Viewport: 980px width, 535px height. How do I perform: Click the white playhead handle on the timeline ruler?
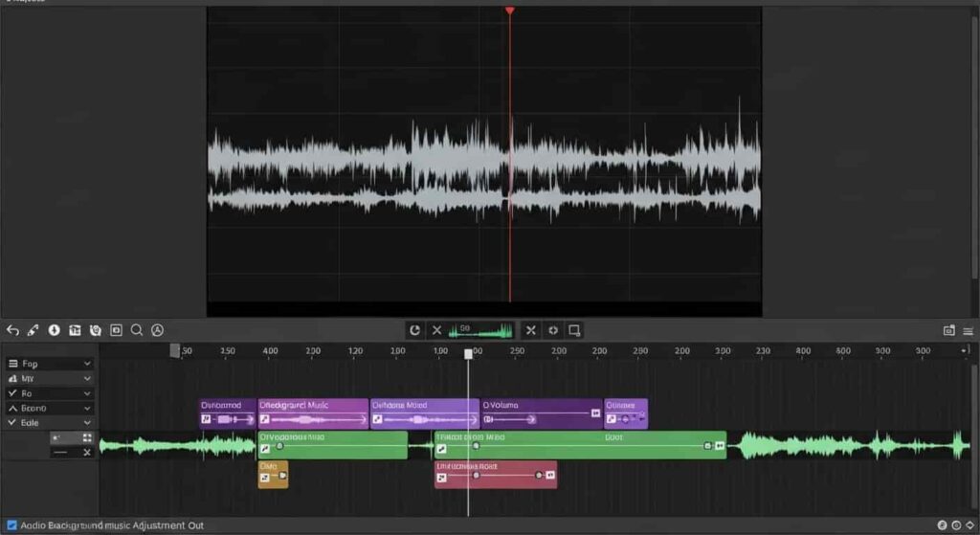468,354
